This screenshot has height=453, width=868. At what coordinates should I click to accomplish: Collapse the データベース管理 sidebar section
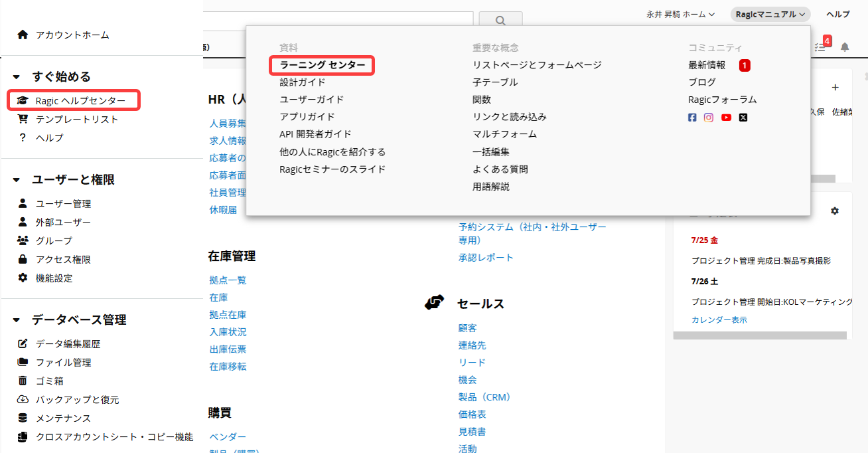pos(17,320)
